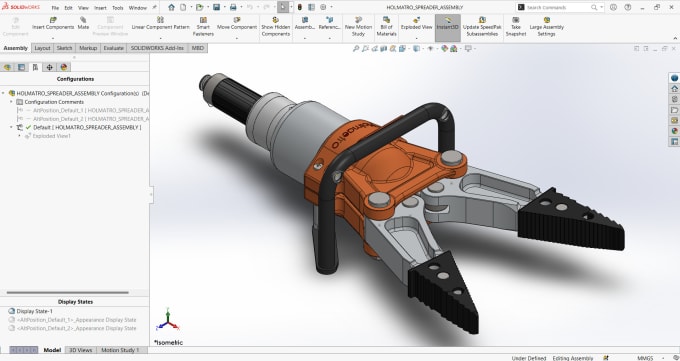Open the View menu
680x361 pixels.
click(x=84, y=8)
